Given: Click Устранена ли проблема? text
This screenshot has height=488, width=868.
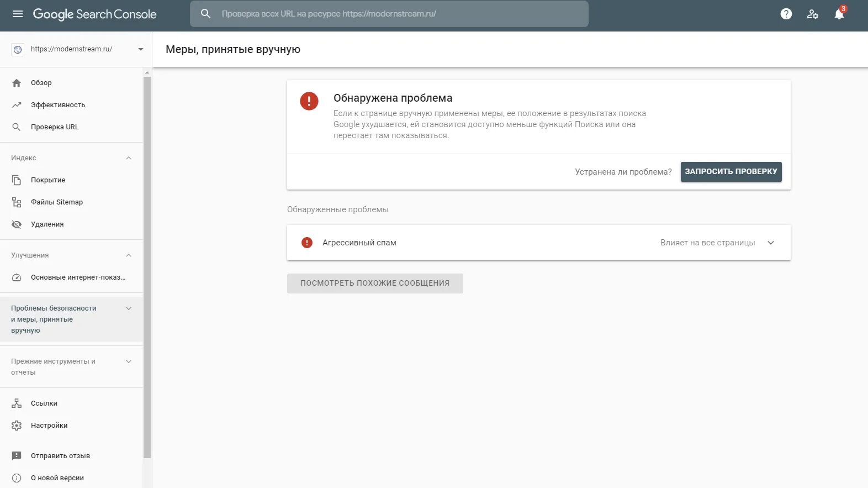Looking at the screenshot, I should (x=623, y=172).
